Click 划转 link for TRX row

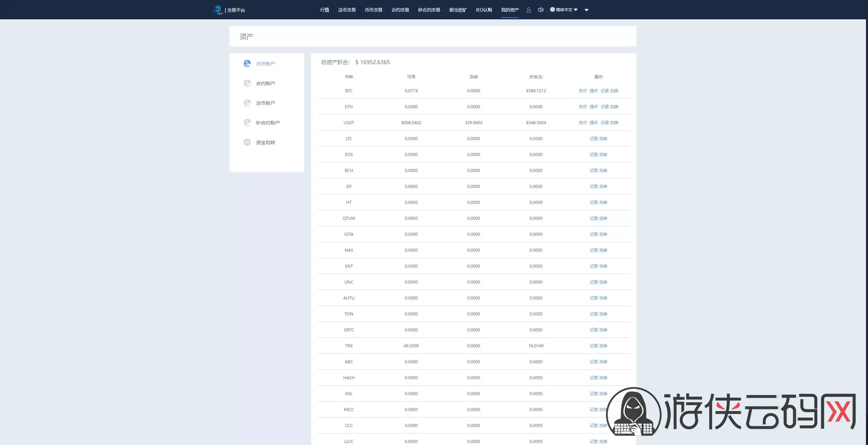click(x=603, y=346)
